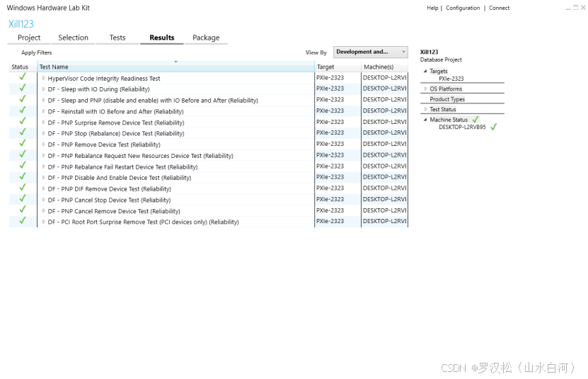Collapse the Machine Status node arrow

(425, 120)
